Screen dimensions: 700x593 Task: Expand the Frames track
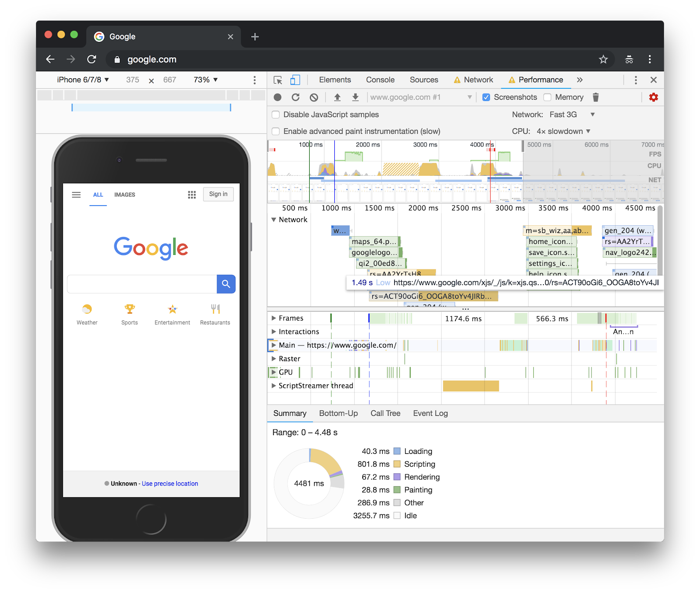click(x=273, y=318)
